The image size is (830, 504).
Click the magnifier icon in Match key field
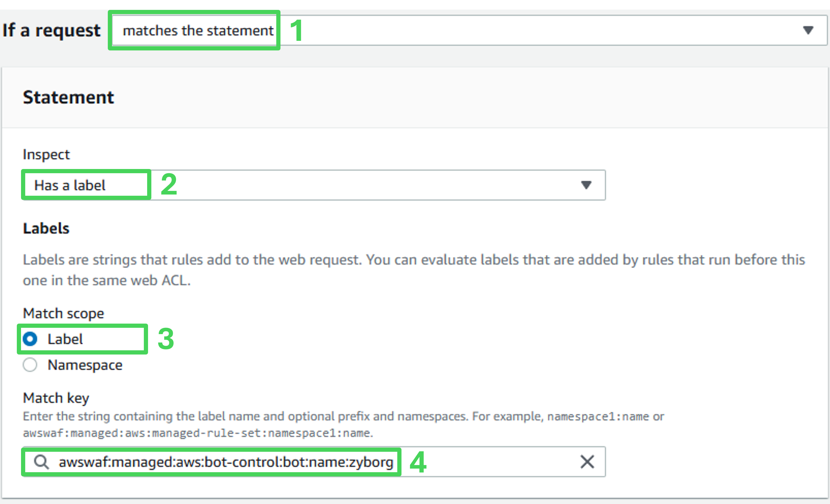coord(41,462)
